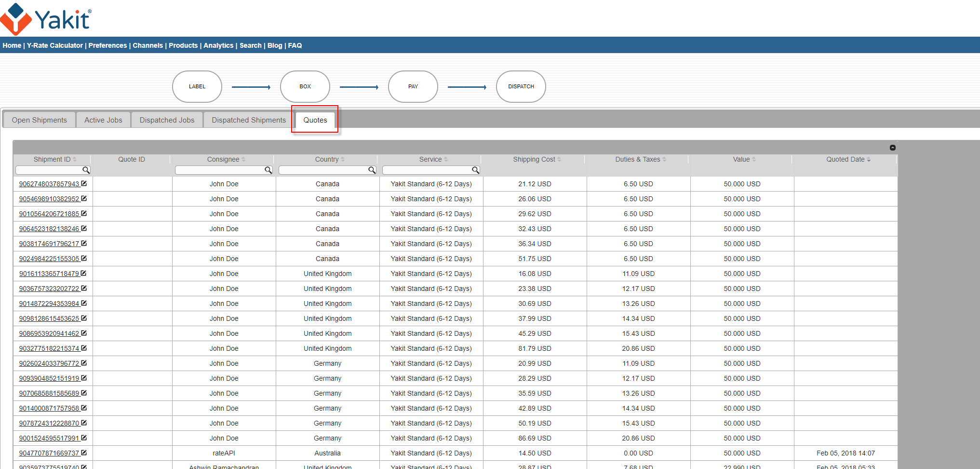
Task: Collapse the quotes table panel
Action: pyautogui.click(x=892, y=148)
